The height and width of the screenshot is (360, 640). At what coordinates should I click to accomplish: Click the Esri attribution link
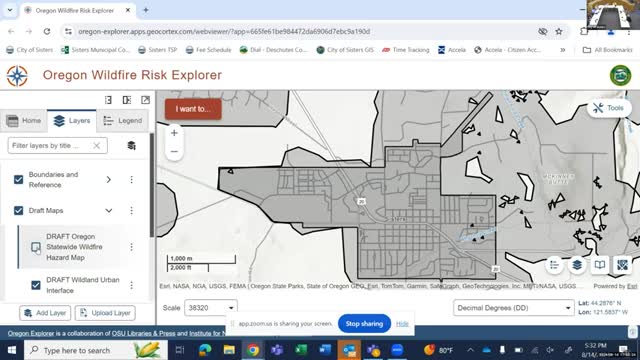(632, 286)
